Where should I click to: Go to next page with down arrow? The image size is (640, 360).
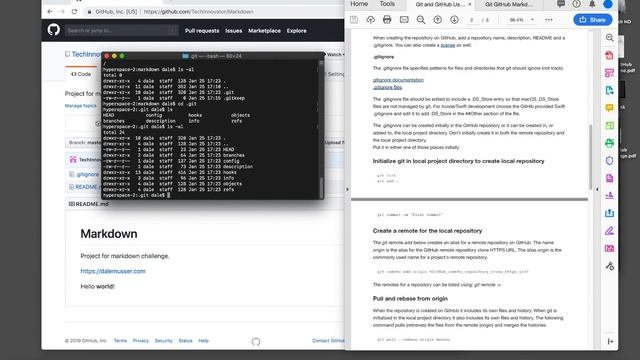pyautogui.click(x=454, y=20)
